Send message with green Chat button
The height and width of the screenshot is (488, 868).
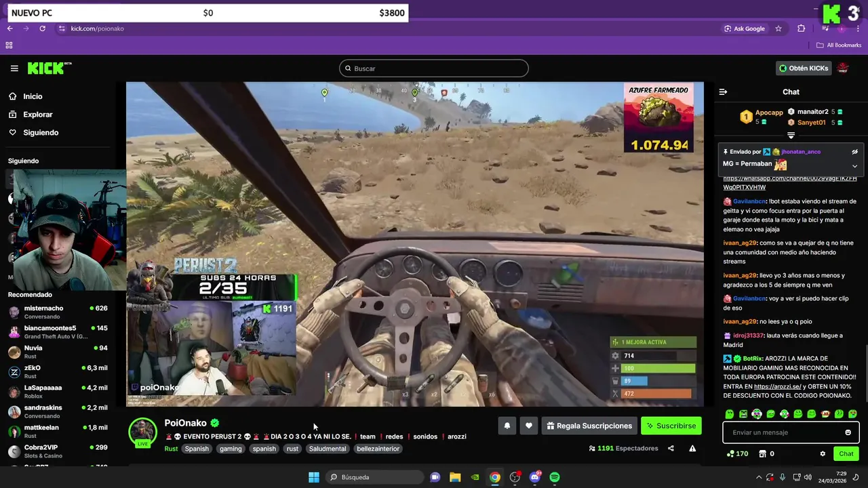(846, 454)
